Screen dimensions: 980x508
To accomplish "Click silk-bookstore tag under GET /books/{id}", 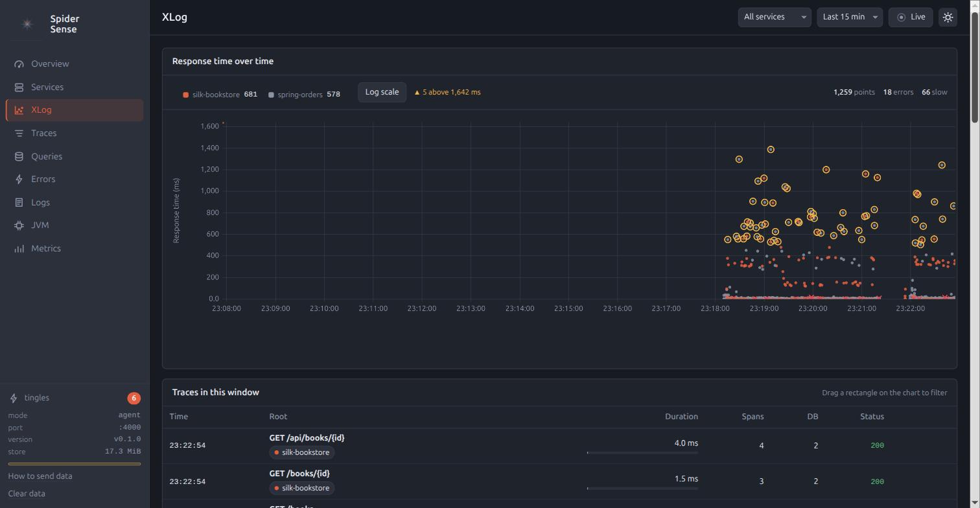I will pyautogui.click(x=302, y=488).
